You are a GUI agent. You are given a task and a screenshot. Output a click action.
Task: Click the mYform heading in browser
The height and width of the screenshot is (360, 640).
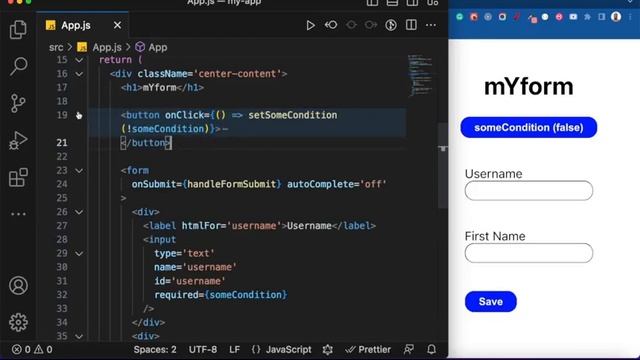529,87
